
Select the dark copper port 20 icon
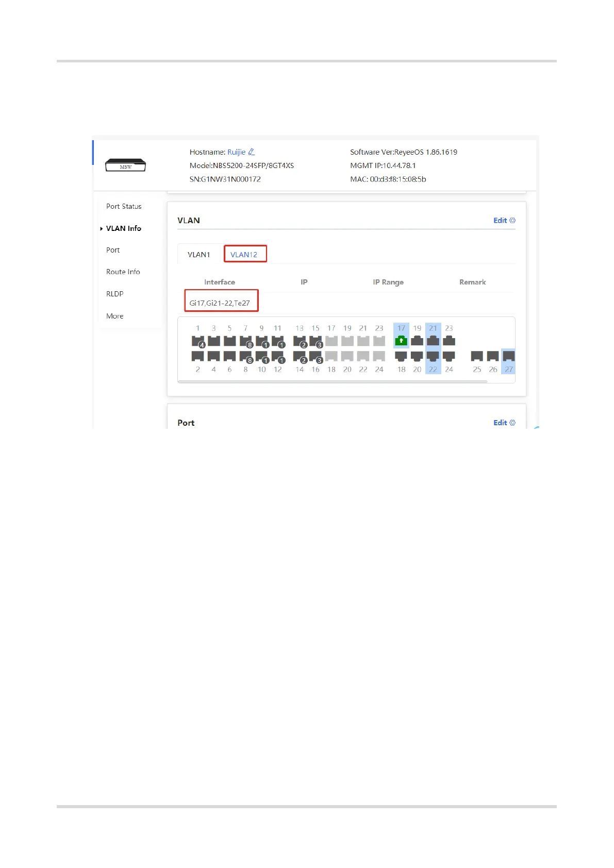(x=417, y=356)
